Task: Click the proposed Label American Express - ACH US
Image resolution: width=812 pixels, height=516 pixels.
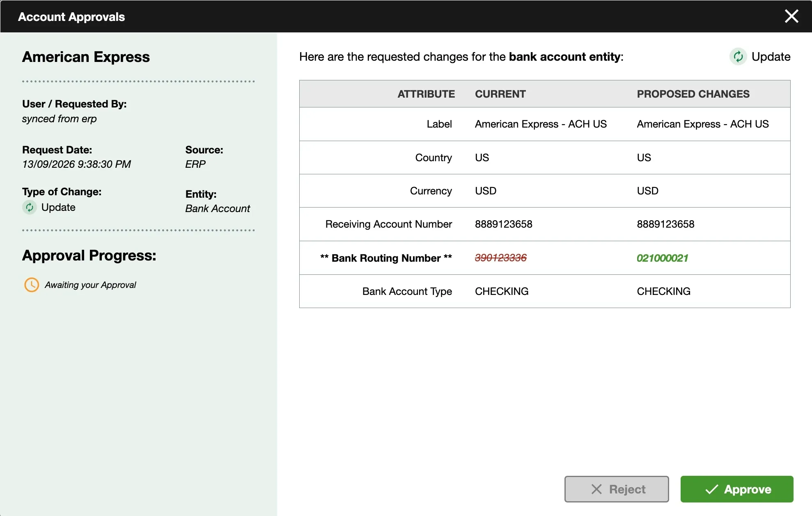Action: [703, 124]
